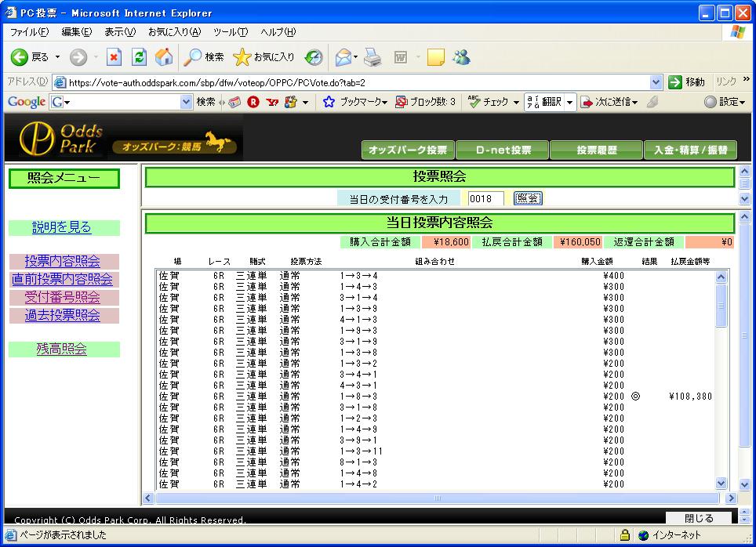756x547 pixels.
Task: Open Favorites star icon
Action: point(264,57)
